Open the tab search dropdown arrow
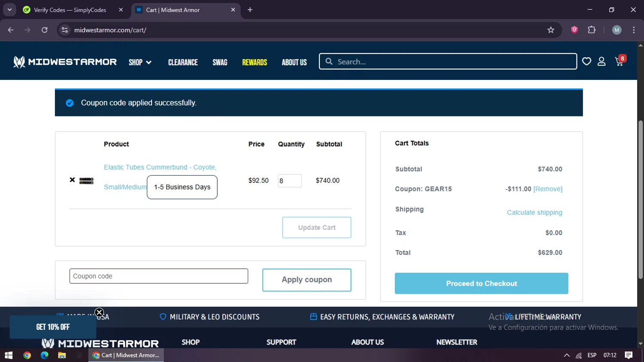This screenshot has height=362, width=644. [9, 10]
